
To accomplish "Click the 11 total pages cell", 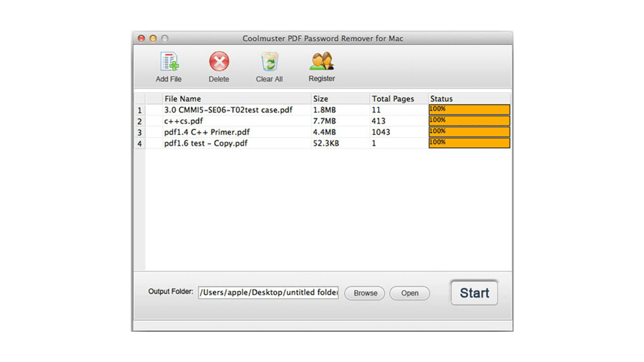I will (x=399, y=110).
